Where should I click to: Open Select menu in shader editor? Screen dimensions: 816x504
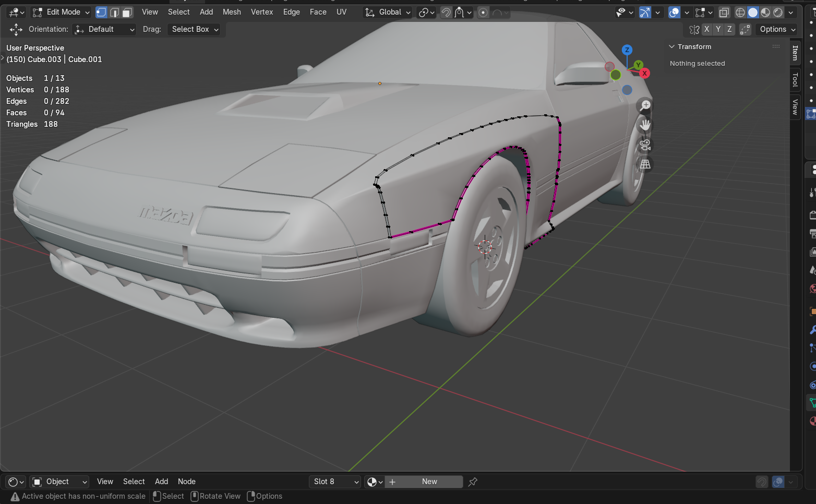click(x=134, y=482)
